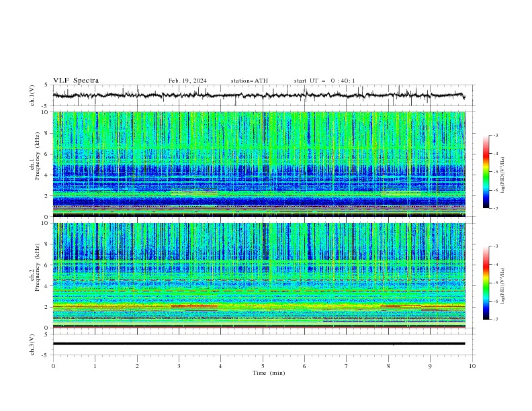Viewport: 532px width, 411px height.
Task: Click '-3' label on ch.1 color bar
Action: point(496,135)
